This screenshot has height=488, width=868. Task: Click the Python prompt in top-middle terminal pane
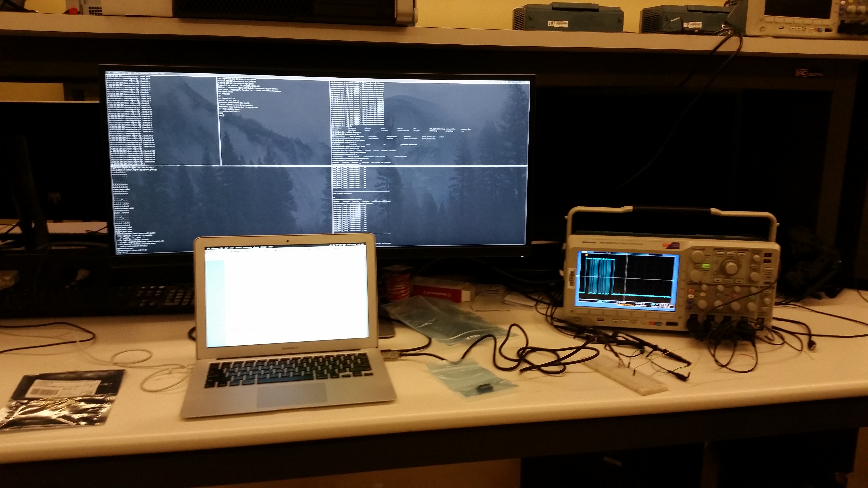[222, 115]
